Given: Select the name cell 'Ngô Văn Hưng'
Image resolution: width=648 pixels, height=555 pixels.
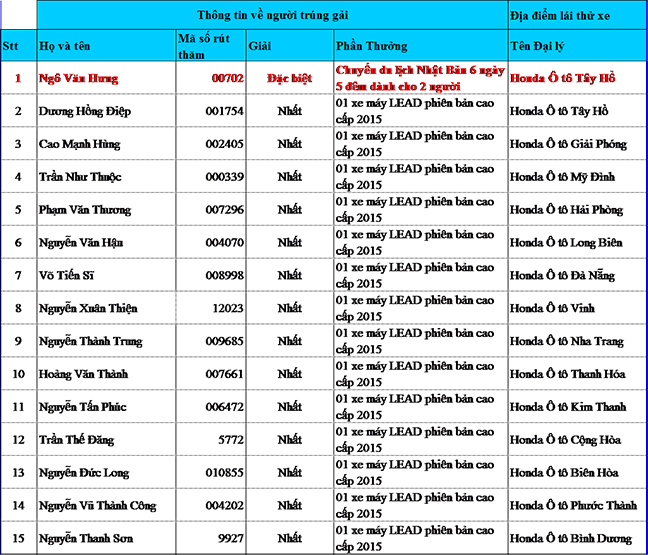Looking at the screenshot, I should [106, 78].
